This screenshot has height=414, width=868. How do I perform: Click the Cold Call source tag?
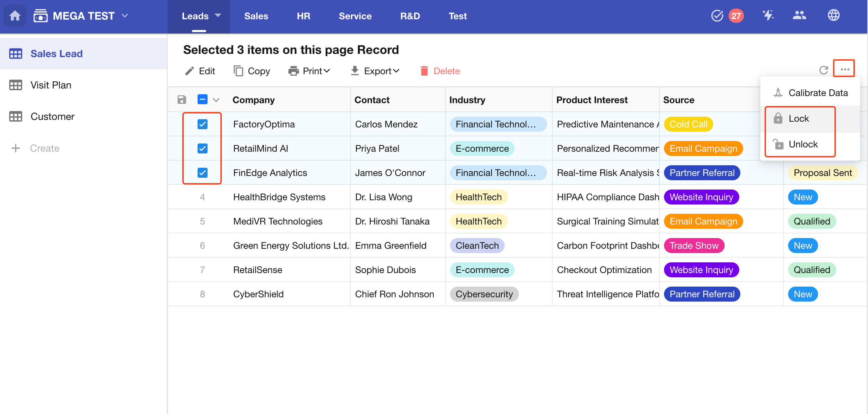688,124
